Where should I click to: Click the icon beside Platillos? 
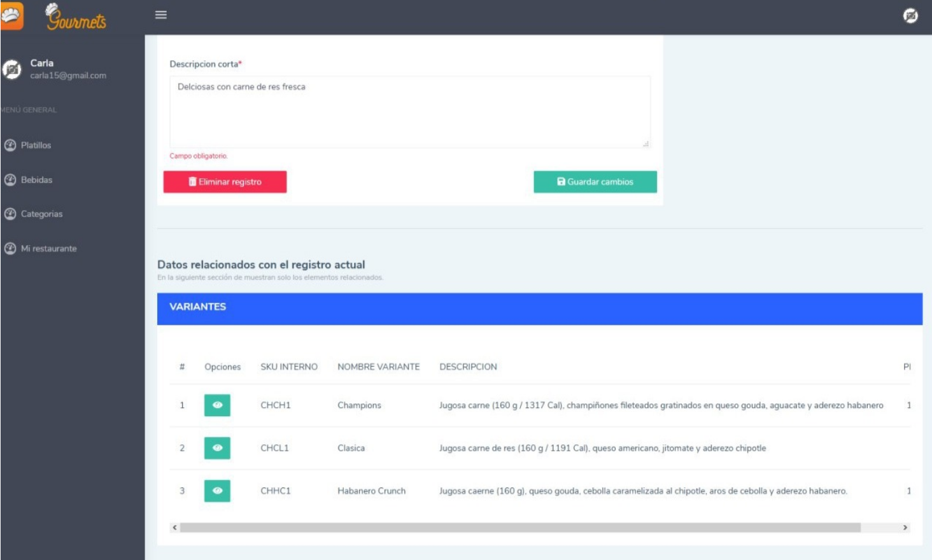tap(10, 145)
